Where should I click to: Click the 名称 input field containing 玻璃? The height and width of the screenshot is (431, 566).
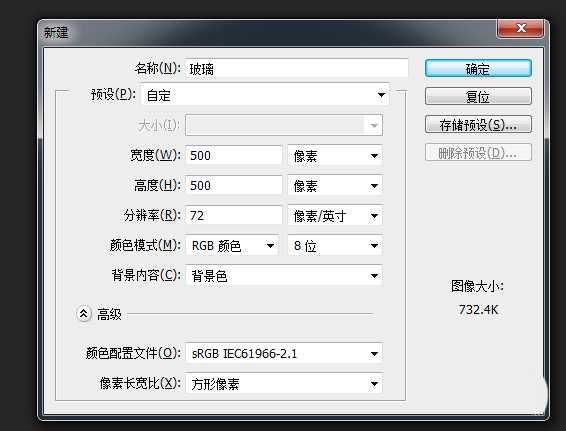[x=297, y=68]
